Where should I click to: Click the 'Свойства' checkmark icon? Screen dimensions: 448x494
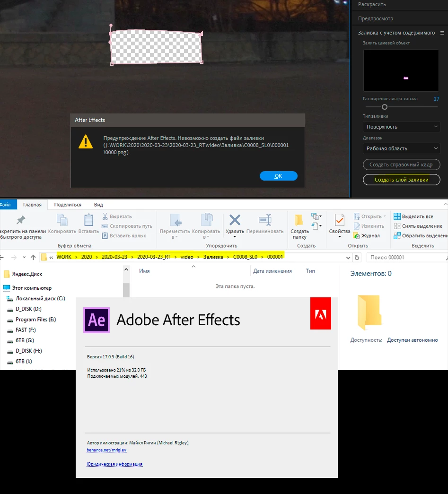pos(340,220)
